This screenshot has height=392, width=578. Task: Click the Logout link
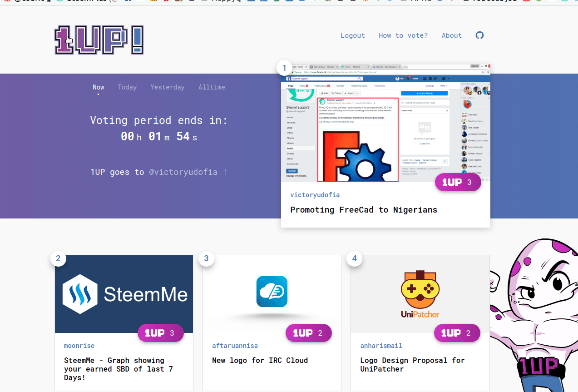(x=353, y=35)
